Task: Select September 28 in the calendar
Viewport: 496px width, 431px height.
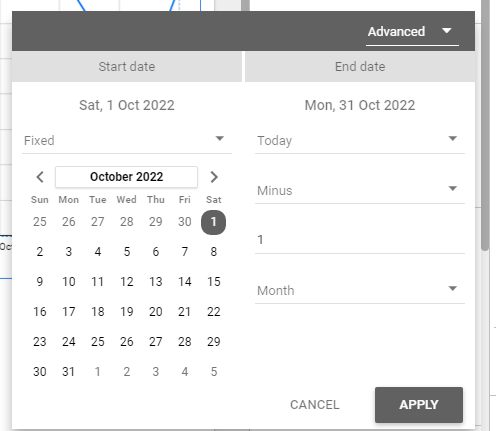Action: click(x=127, y=222)
